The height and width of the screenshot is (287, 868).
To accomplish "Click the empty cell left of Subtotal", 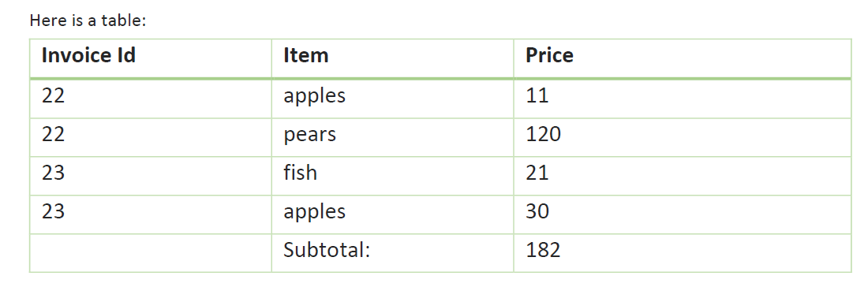I will coord(151,253).
